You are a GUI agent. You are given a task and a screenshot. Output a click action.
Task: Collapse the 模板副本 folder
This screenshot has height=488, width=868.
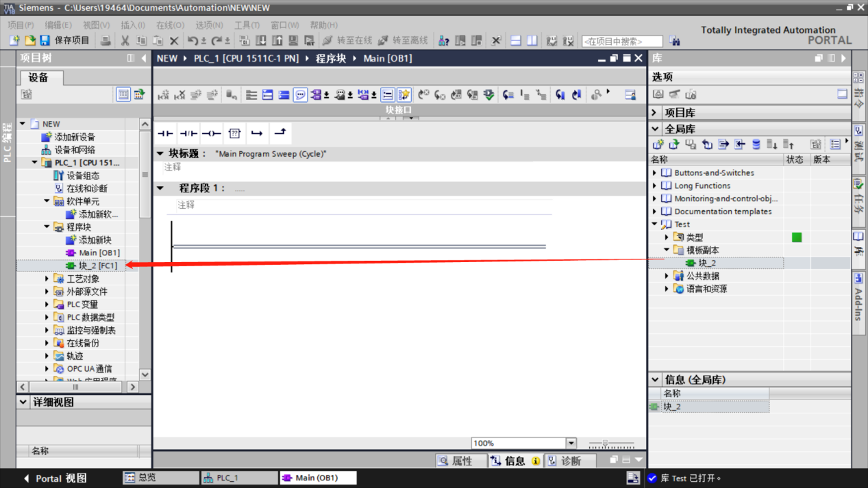tap(667, 250)
